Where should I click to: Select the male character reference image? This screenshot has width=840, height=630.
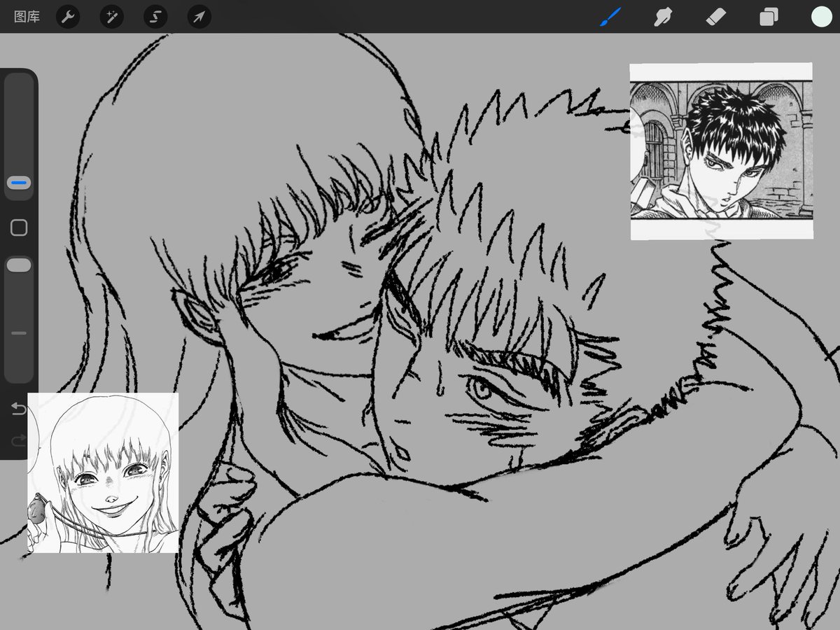click(721, 151)
